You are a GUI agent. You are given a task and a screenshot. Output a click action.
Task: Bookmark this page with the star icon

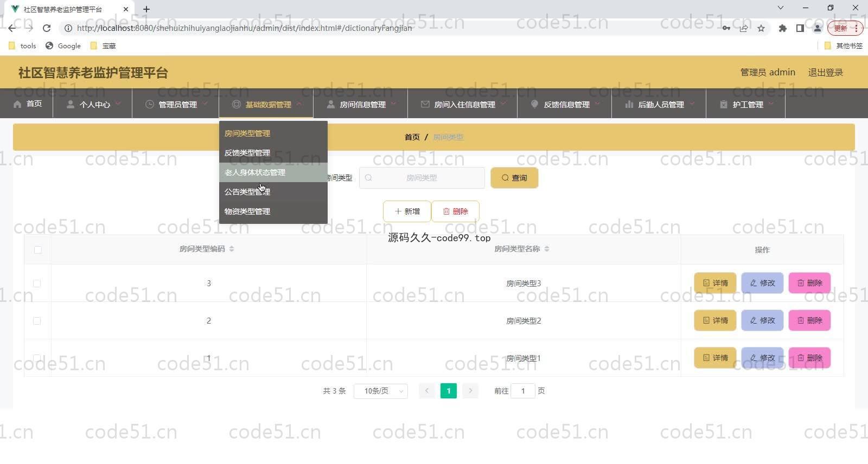(761, 28)
